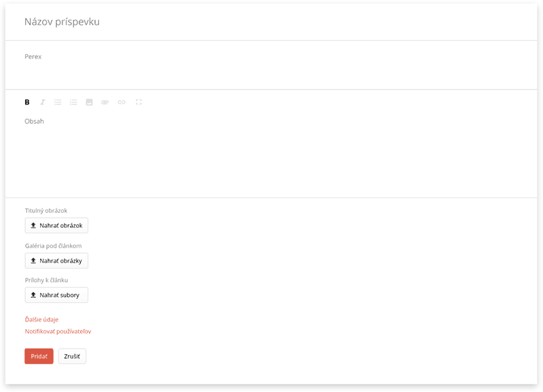Upload gallery images with Nahrať obrázky
Viewport: 543px width, 392px height.
pos(56,261)
